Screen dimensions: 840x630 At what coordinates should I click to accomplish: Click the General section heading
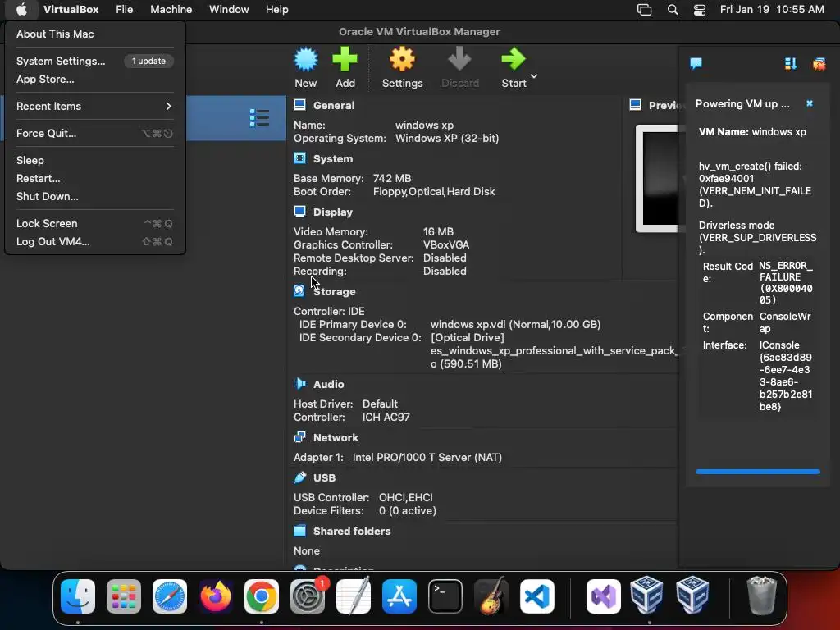point(334,105)
